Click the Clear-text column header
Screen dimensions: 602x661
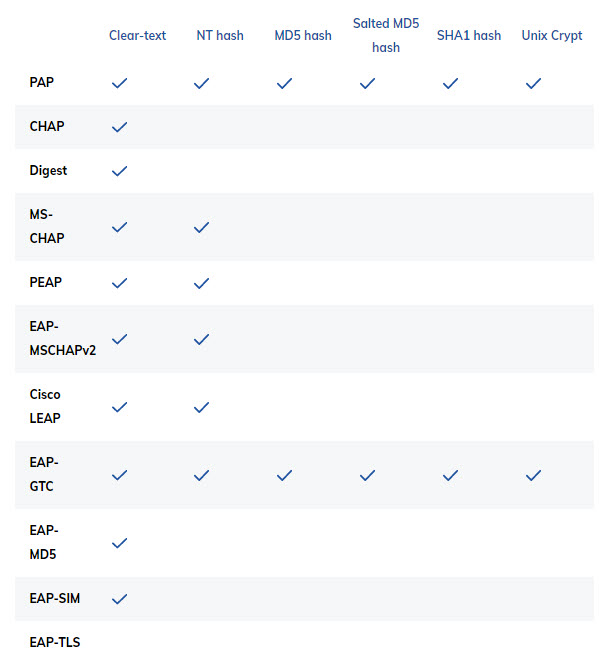pos(137,35)
